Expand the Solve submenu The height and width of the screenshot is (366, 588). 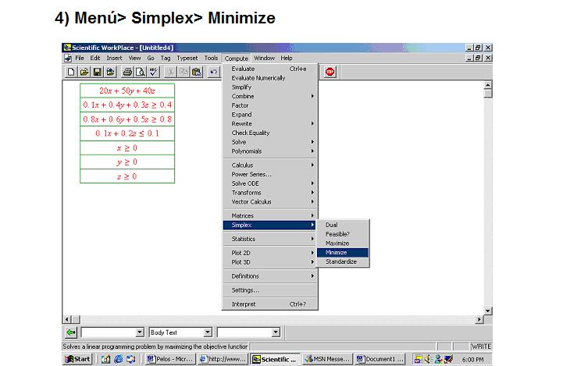coord(270,142)
